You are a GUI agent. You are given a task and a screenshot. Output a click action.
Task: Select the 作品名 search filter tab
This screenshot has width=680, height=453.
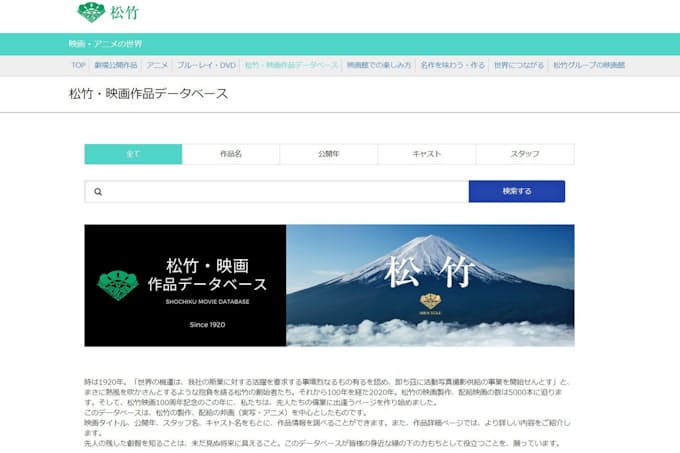click(x=231, y=154)
